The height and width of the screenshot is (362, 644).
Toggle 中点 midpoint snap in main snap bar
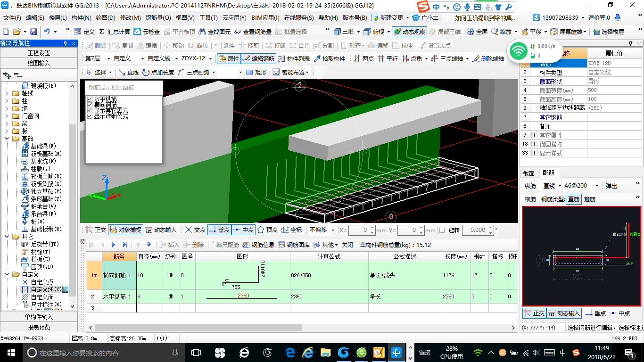pos(243,230)
